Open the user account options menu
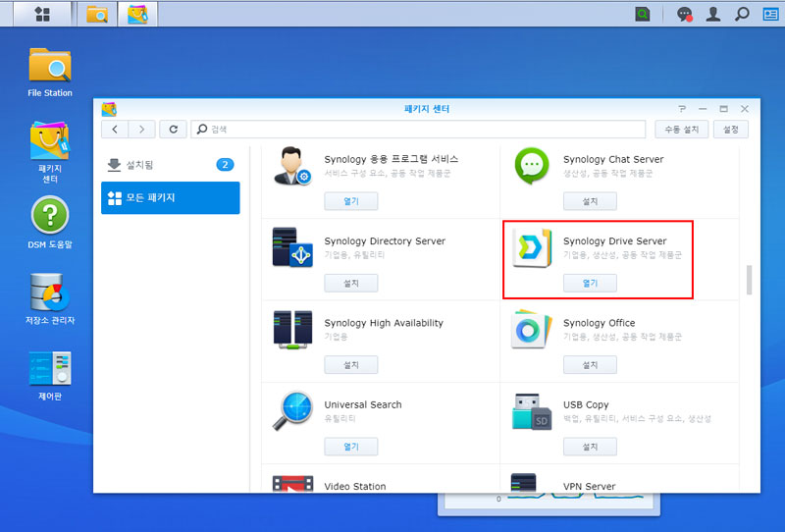Screen dimensions: 785x532 point(713,14)
